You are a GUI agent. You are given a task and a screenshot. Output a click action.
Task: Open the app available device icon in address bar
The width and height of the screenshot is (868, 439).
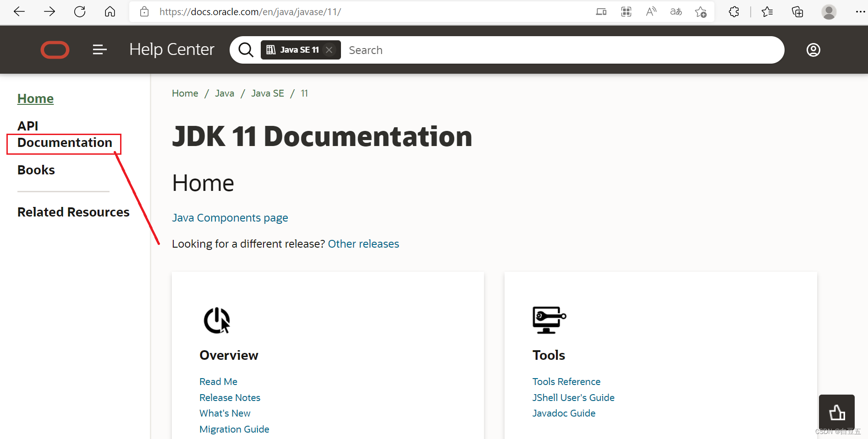[601, 12]
